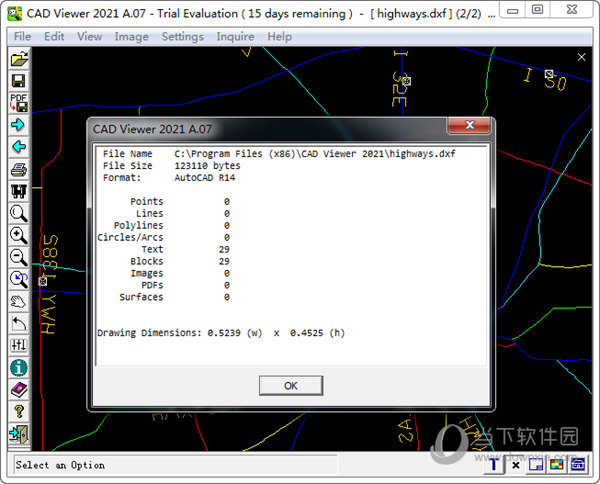
Task: Open the Edit menu
Action: click(54, 36)
